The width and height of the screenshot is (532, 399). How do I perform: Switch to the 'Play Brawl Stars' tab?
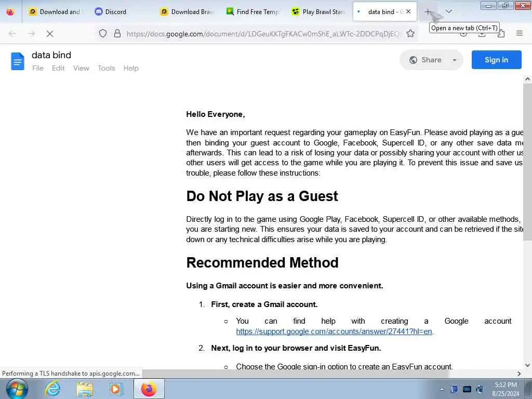click(x=318, y=12)
